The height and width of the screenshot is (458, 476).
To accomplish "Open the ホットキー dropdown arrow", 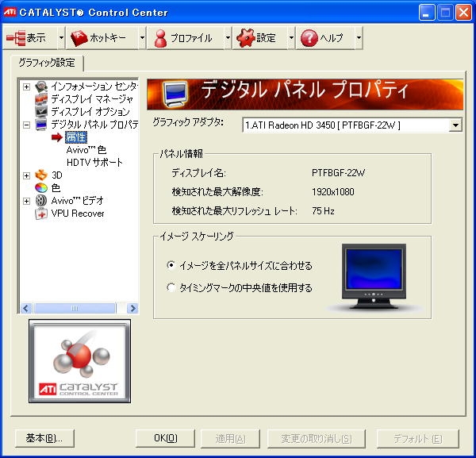I will 142,38.
